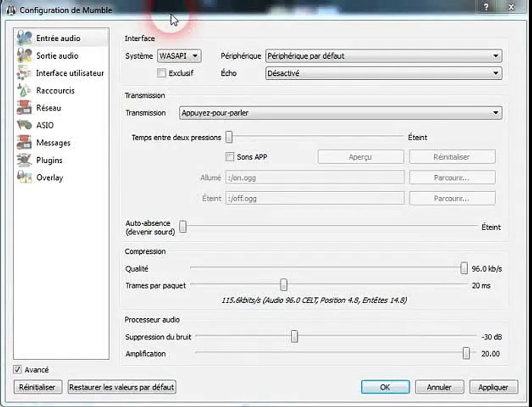Click the Annuler button

pos(439,387)
